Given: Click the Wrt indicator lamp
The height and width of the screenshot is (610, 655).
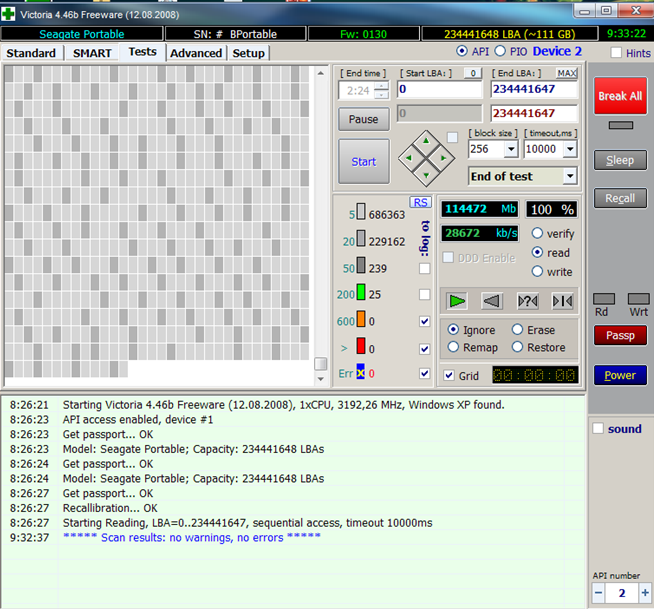Looking at the screenshot, I should [638, 299].
